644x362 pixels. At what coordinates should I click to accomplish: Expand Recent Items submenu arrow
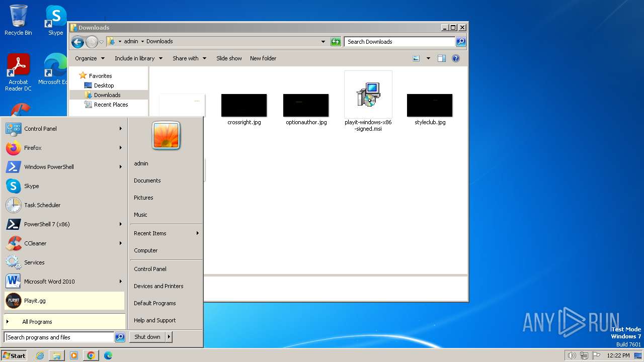pyautogui.click(x=198, y=233)
